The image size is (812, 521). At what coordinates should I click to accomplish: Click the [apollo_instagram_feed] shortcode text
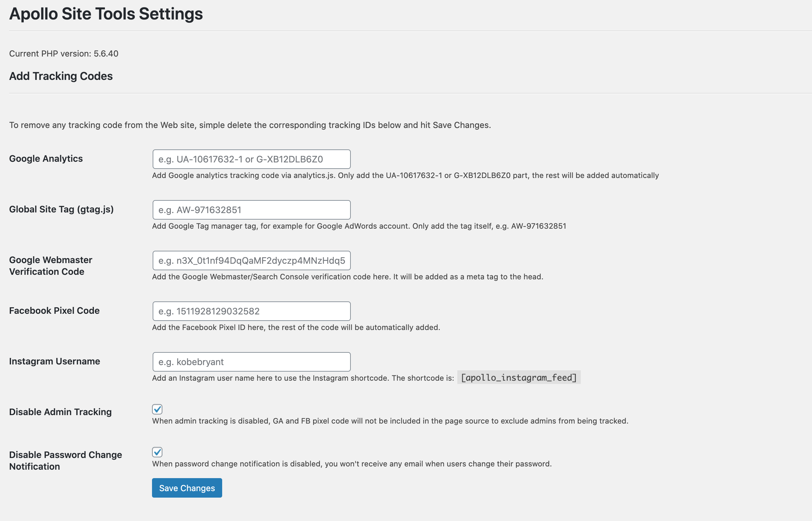[519, 377]
